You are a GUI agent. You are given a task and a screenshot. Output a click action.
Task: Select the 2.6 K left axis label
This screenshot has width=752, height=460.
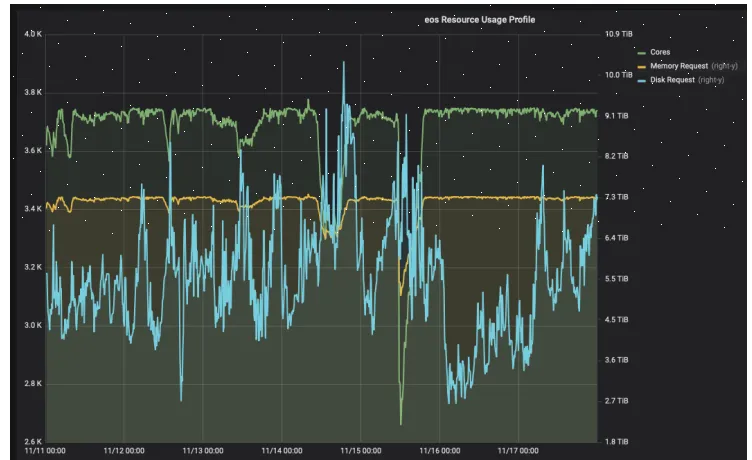pyautogui.click(x=33, y=441)
